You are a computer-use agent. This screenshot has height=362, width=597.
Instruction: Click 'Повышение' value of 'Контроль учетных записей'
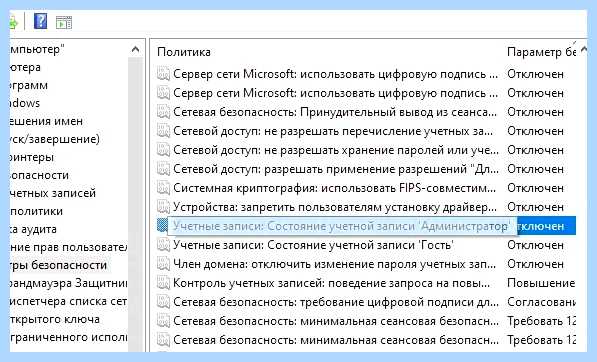(541, 283)
